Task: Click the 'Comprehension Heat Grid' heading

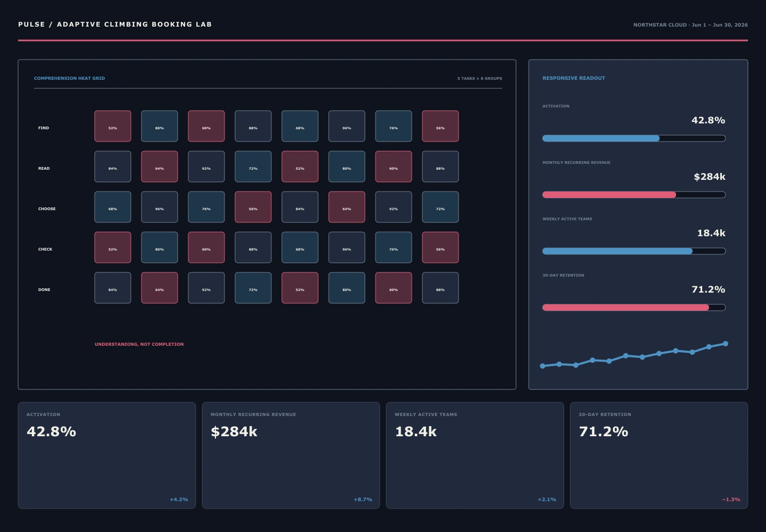Action: click(x=70, y=78)
